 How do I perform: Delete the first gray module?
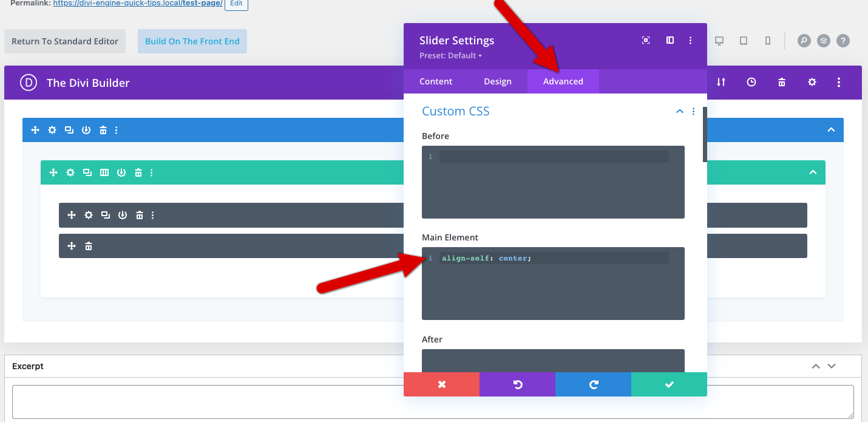[140, 215]
